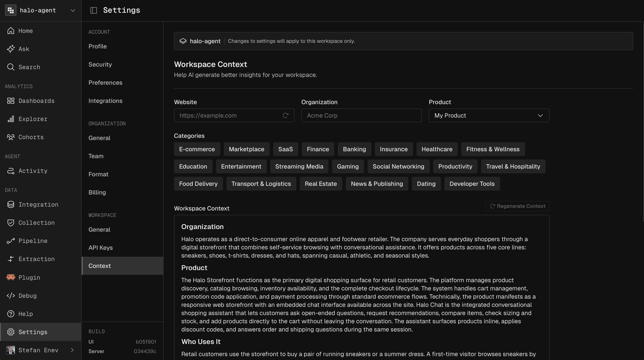The width and height of the screenshot is (644, 360).
Task: Click the Website URL input field
Action: [234, 115]
